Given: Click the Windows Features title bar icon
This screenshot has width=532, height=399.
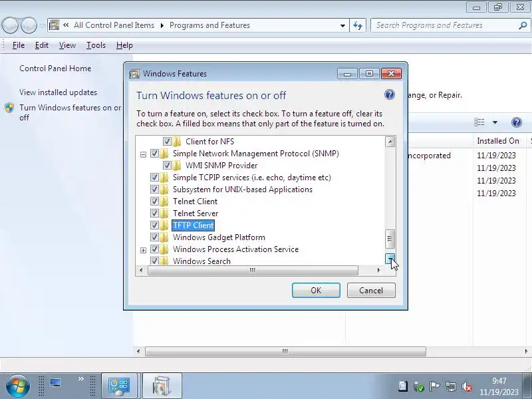Looking at the screenshot, I should [135, 74].
